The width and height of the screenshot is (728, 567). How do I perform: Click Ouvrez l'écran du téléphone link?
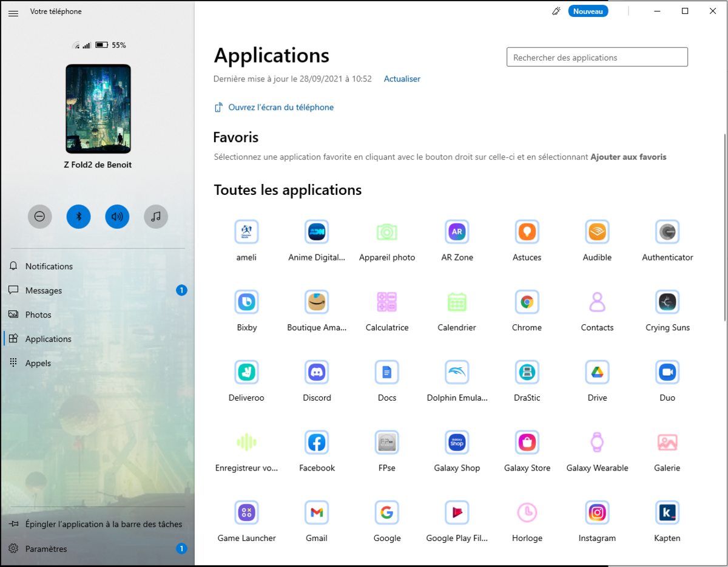tap(274, 107)
